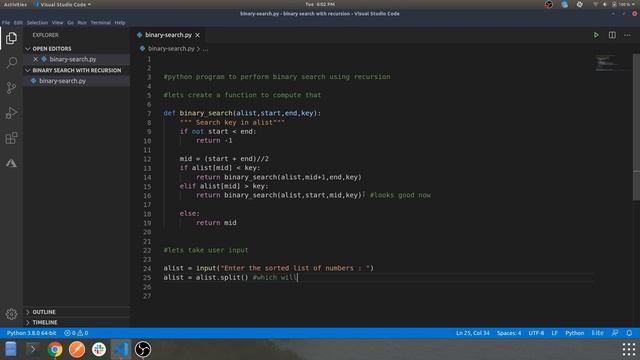The width and height of the screenshot is (640, 360).
Task: Show all applications grid
Action: point(629,349)
